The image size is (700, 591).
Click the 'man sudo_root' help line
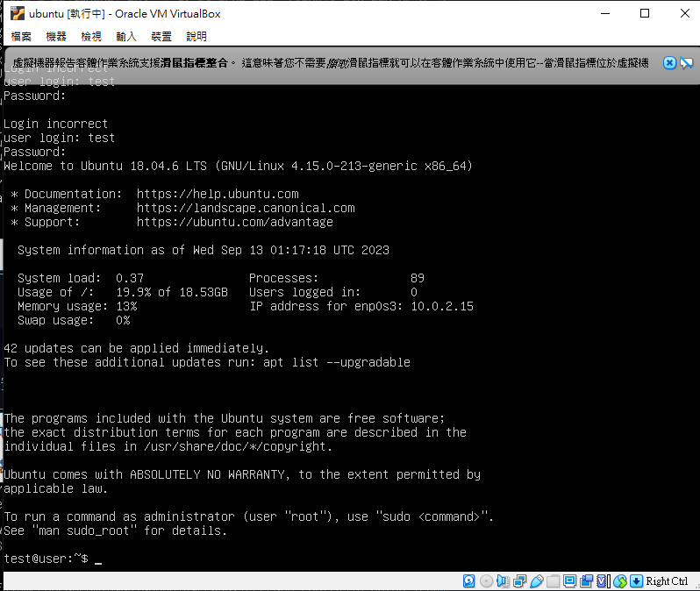[x=116, y=530]
